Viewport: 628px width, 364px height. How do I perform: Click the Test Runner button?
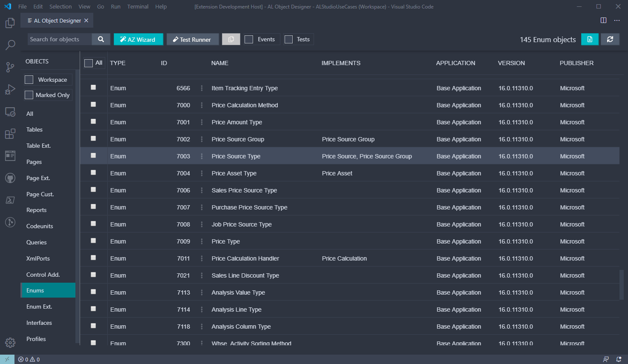pyautogui.click(x=193, y=39)
